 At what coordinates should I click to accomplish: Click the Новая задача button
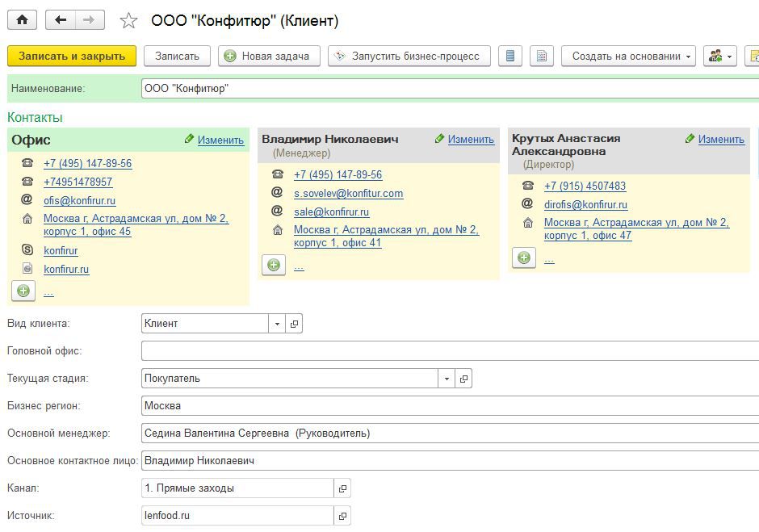(x=269, y=56)
